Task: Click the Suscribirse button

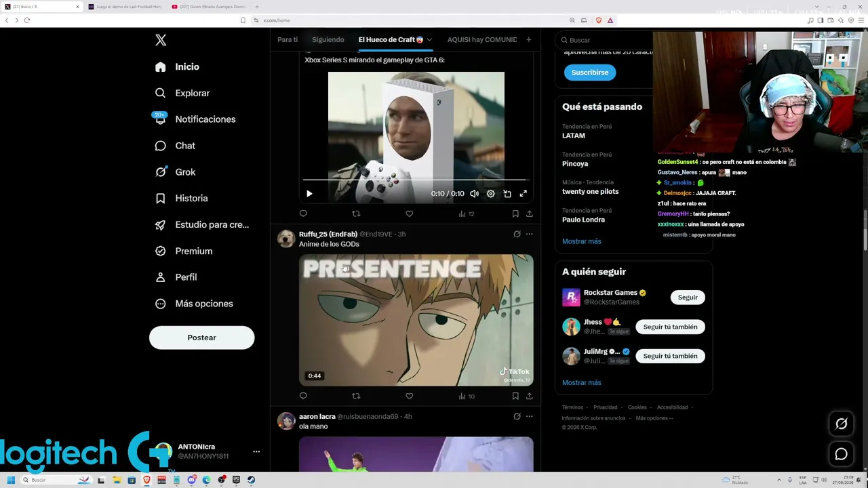Action: point(590,73)
